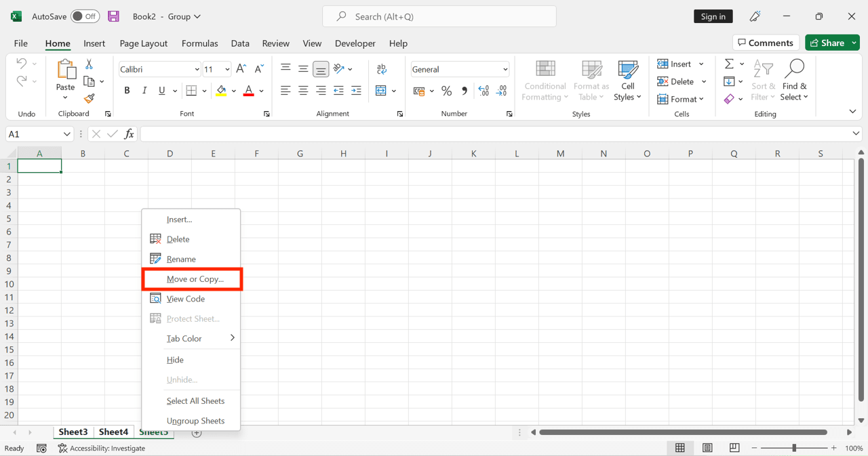Expand the Fill Color dropdown arrow

pos(233,90)
